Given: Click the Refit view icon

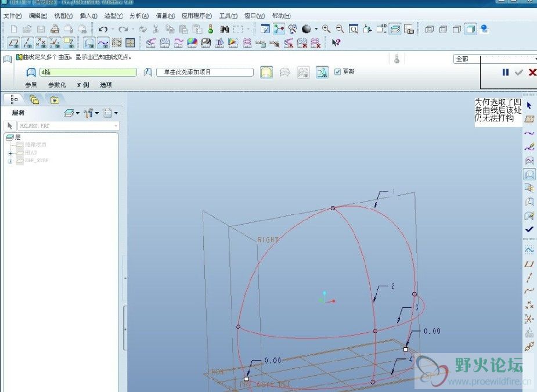Looking at the screenshot, I should pyautogui.click(x=354, y=29).
